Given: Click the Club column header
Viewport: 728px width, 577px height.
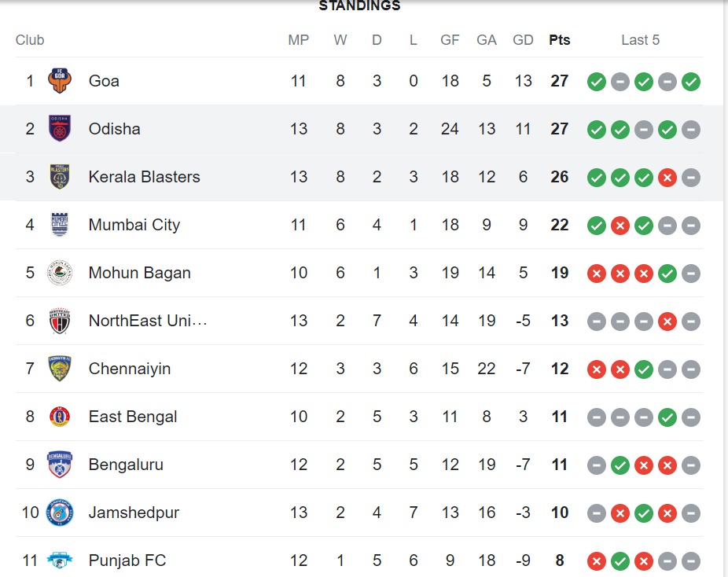Looking at the screenshot, I should click(30, 40).
